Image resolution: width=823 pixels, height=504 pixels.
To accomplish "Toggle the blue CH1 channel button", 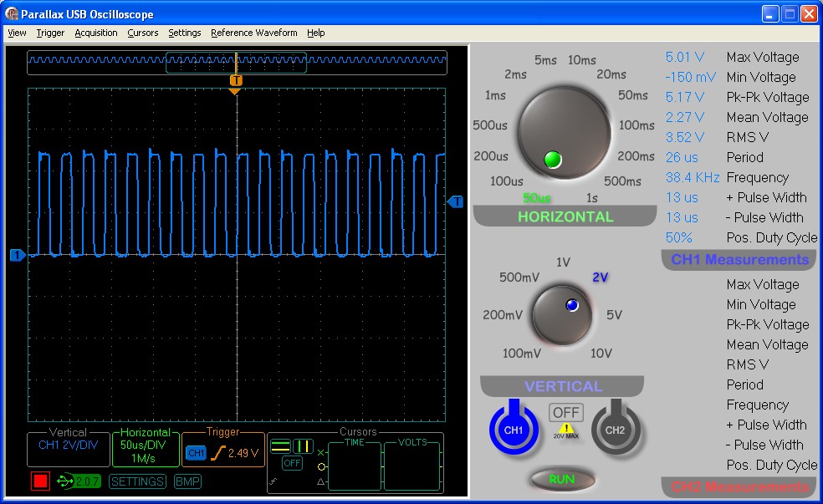I will 514,430.
